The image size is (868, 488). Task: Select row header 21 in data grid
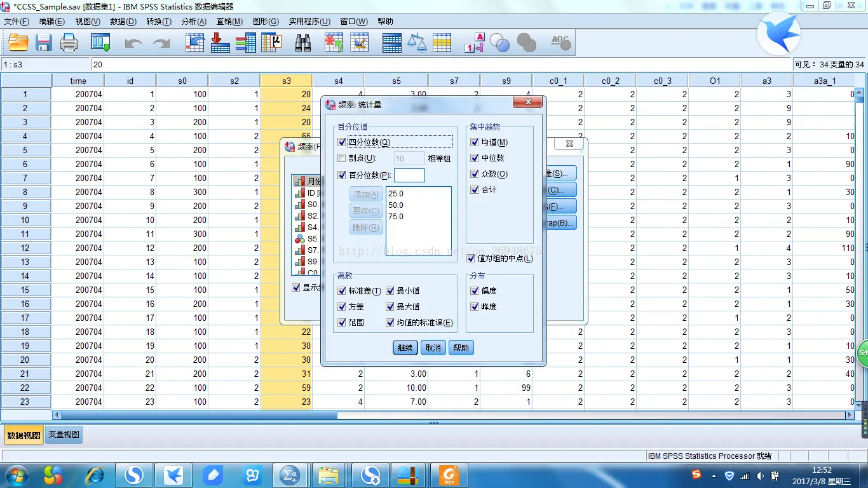coord(25,374)
